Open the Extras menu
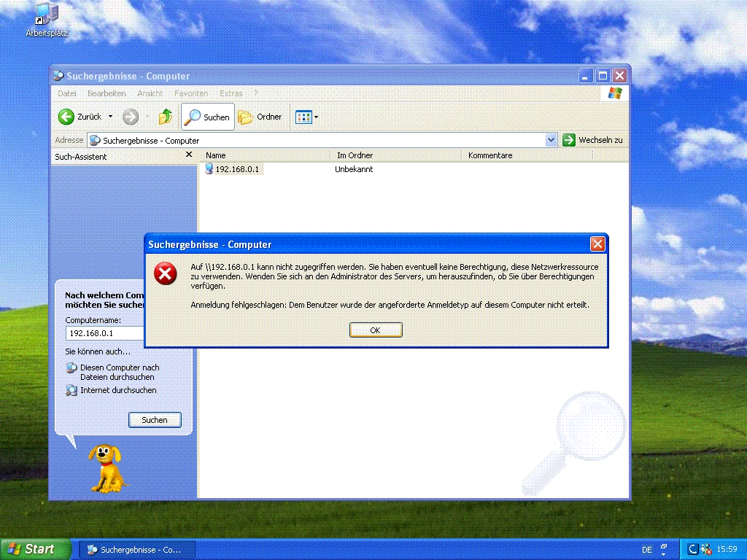The width and height of the screenshot is (747, 560). click(231, 93)
